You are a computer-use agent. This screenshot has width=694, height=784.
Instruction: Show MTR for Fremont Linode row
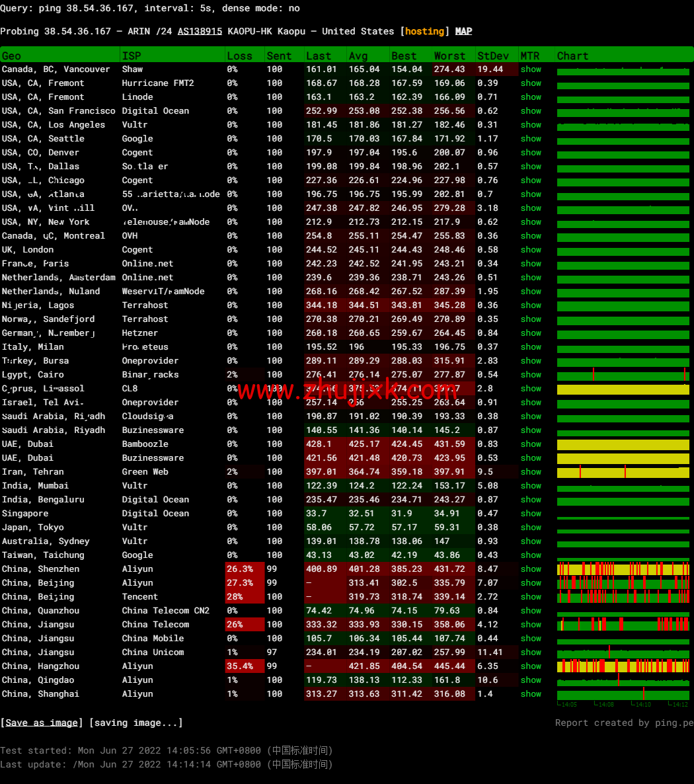coord(530,97)
